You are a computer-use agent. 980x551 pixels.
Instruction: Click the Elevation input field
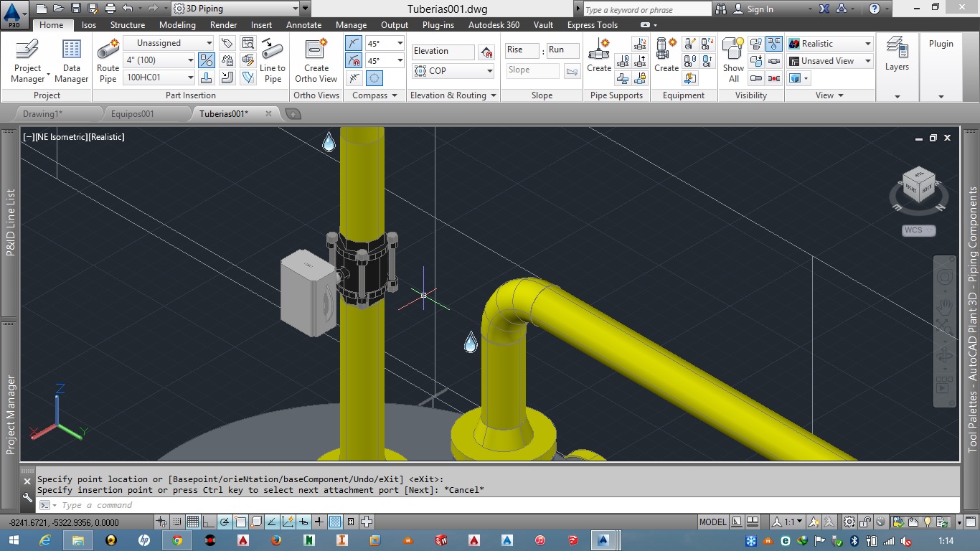(443, 52)
